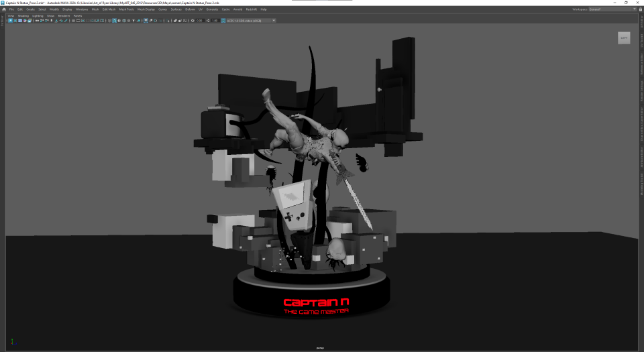This screenshot has height=352, width=644.
Task: Open the panel Renderer menu
Action: [x=64, y=15]
